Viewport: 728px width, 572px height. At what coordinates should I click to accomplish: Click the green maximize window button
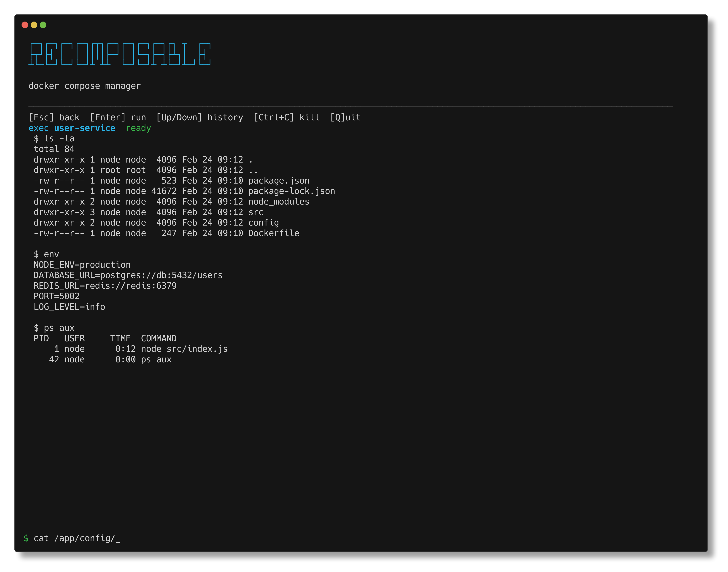pyautogui.click(x=43, y=25)
